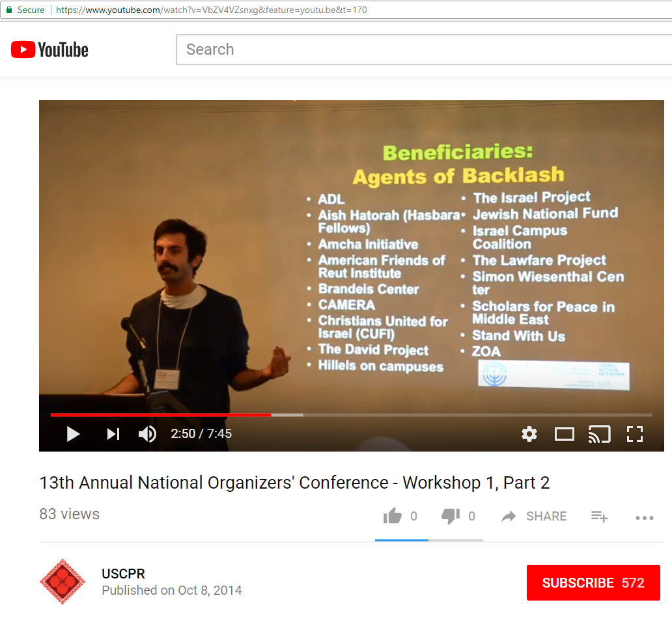Open video settings gear menu

tap(529, 434)
